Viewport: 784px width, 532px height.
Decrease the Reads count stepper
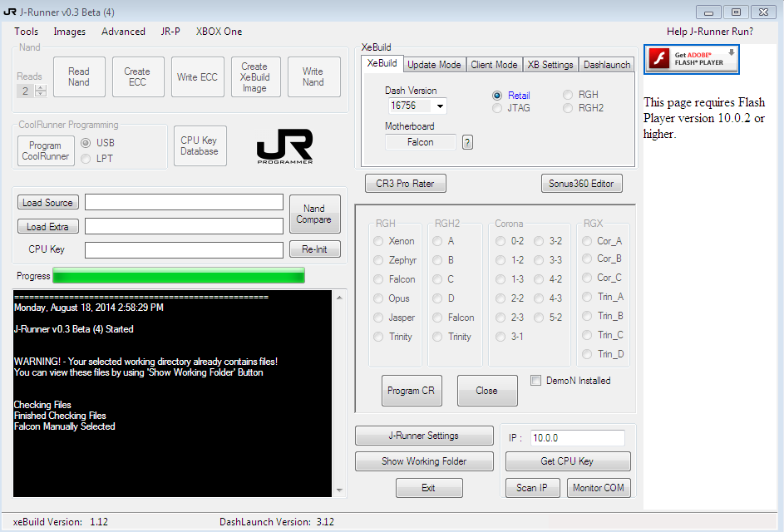click(41, 93)
